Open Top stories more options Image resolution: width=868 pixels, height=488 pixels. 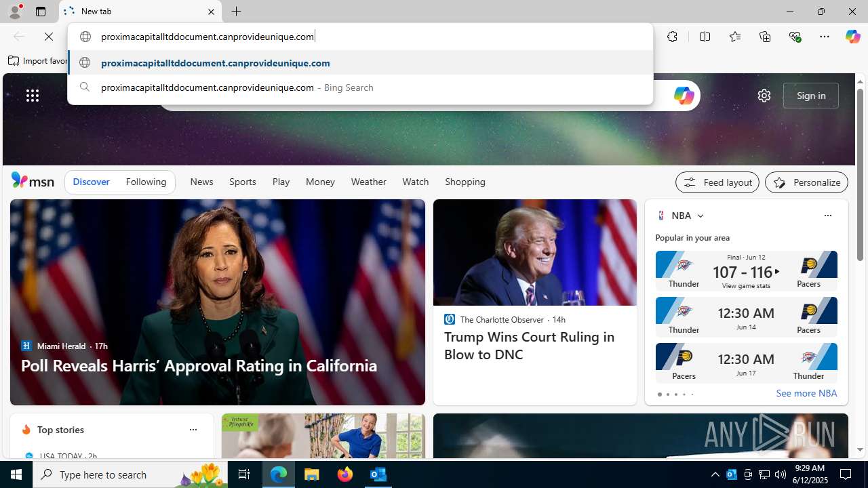coord(193,430)
